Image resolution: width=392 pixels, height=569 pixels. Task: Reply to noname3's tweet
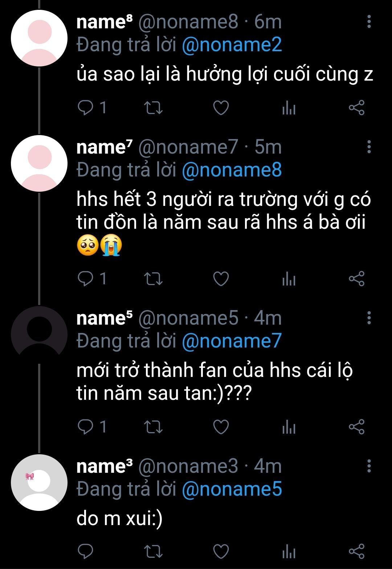point(86,552)
